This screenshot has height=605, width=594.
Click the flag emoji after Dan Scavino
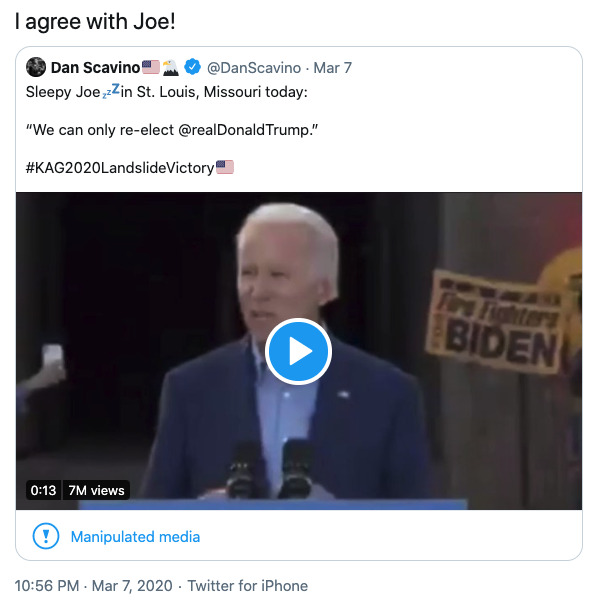coord(151,67)
